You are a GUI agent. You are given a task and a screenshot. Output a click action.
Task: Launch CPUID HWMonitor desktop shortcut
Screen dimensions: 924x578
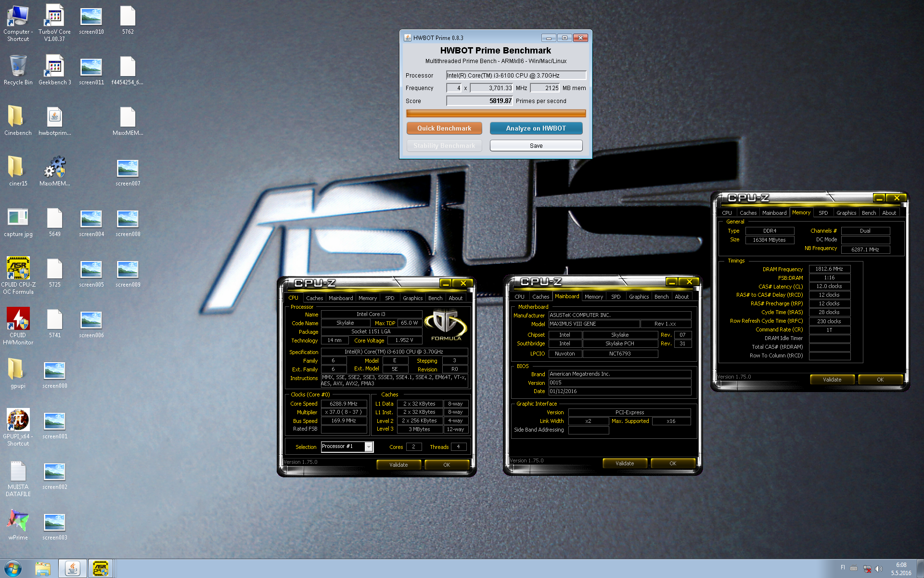coord(18,326)
